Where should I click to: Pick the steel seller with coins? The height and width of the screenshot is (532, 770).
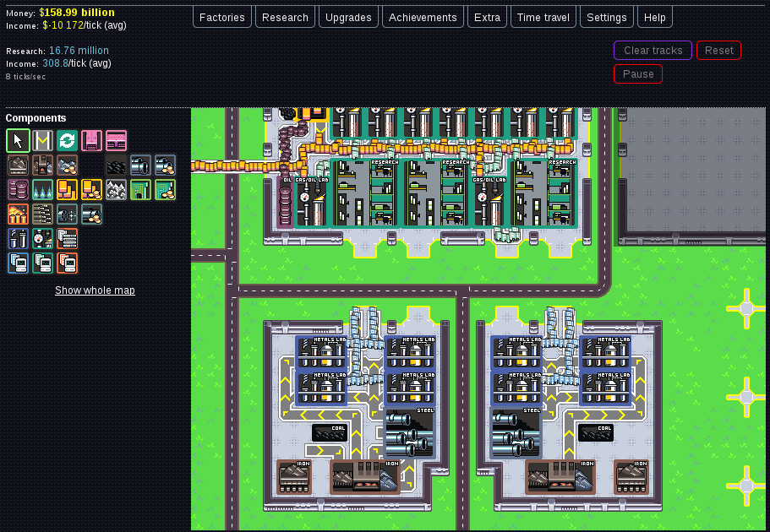pyautogui.click(x=166, y=166)
